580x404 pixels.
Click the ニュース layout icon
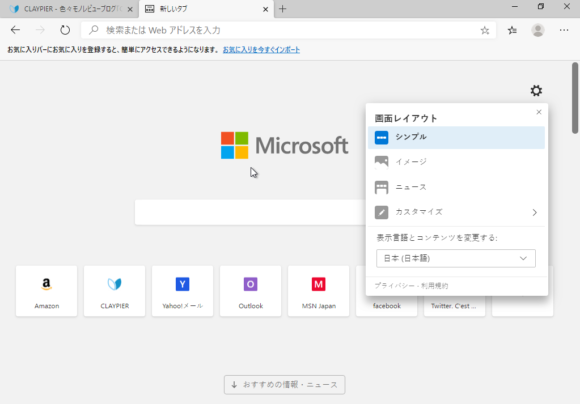tap(381, 187)
